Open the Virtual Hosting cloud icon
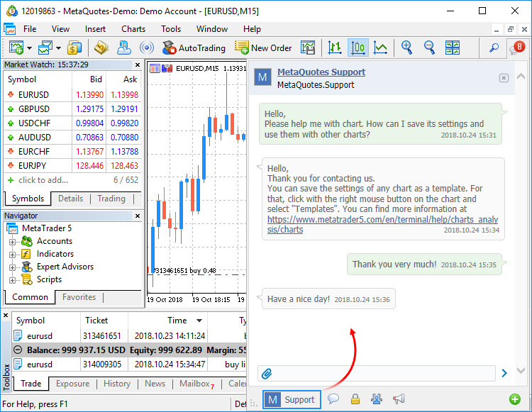532x412 pixels. coord(124,48)
